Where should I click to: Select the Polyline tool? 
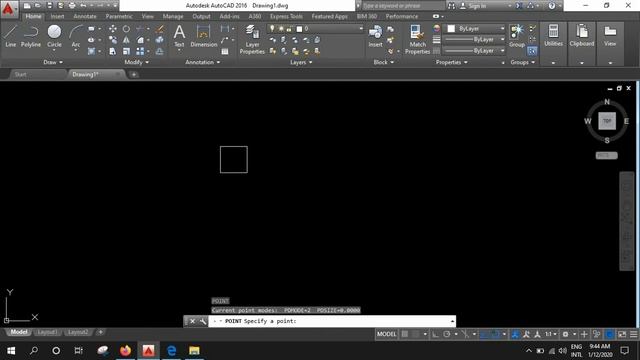pos(31,36)
